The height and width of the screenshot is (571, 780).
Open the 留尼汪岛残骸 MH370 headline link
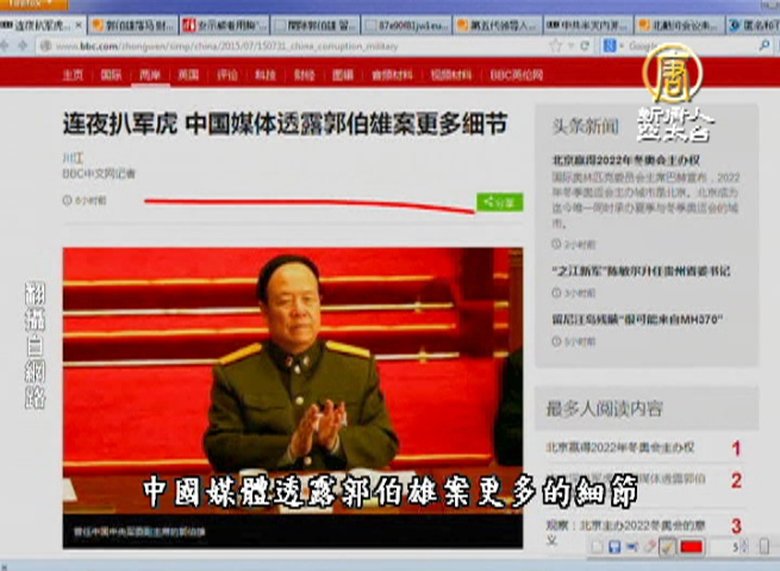click(637, 321)
